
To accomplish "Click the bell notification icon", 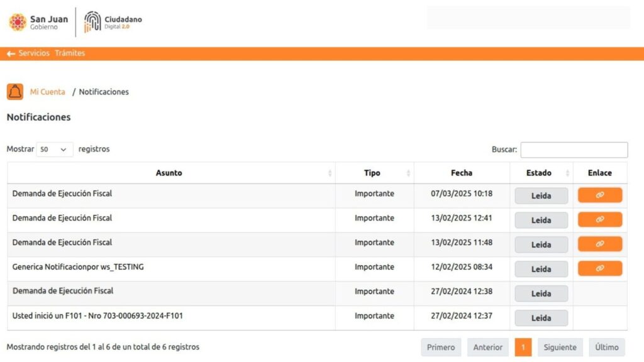I will coord(15,92).
